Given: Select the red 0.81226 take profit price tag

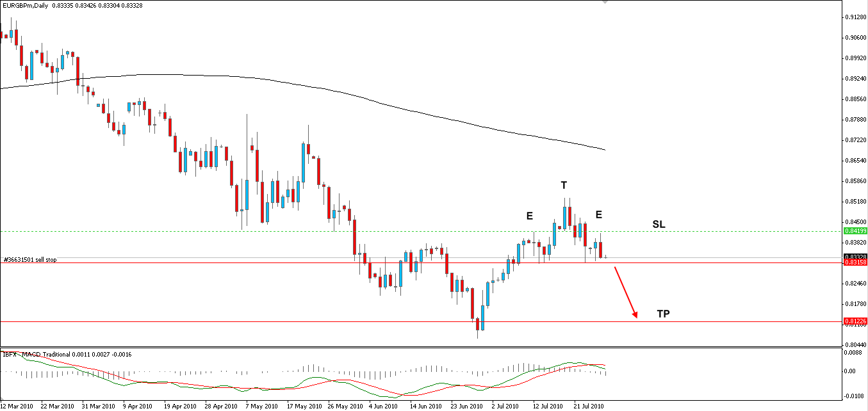Looking at the screenshot, I should pos(855,321).
